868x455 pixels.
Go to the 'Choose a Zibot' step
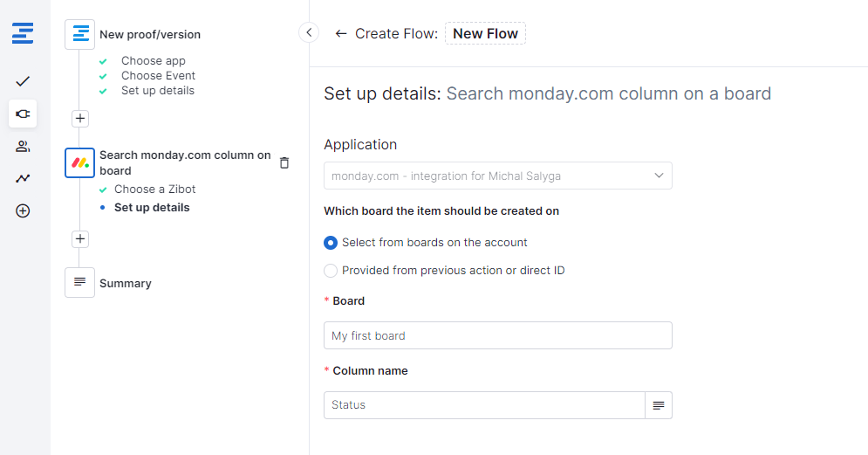154,190
